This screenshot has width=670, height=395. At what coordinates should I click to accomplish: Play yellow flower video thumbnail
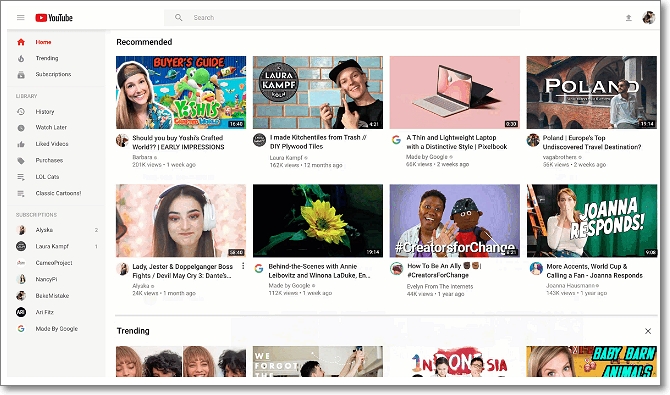click(318, 221)
